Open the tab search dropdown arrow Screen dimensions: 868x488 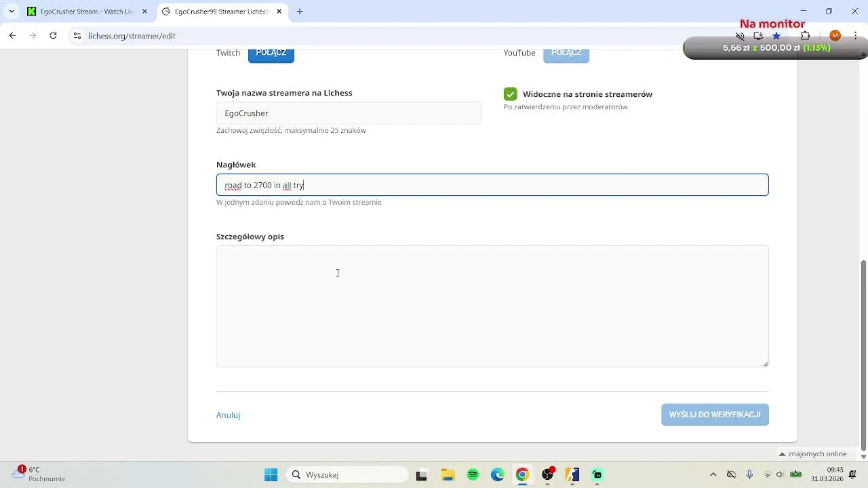click(12, 12)
